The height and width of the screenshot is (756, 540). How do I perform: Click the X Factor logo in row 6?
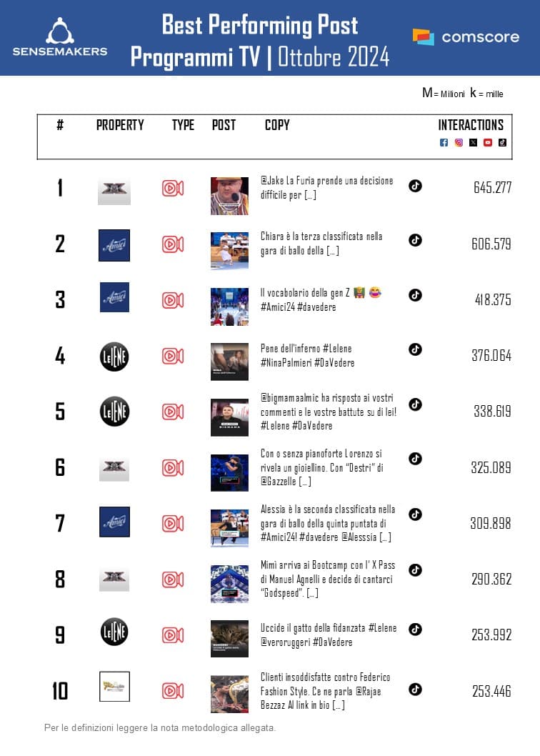tap(114, 467)
